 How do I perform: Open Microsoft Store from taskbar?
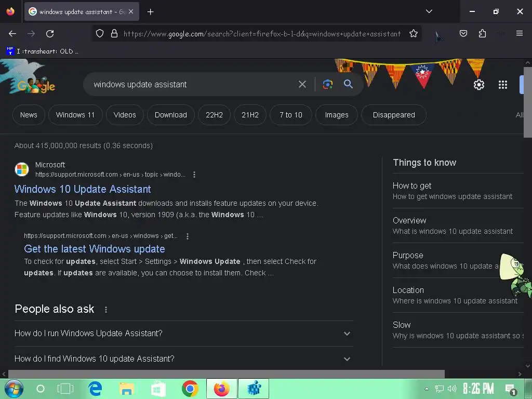point(158,389)
